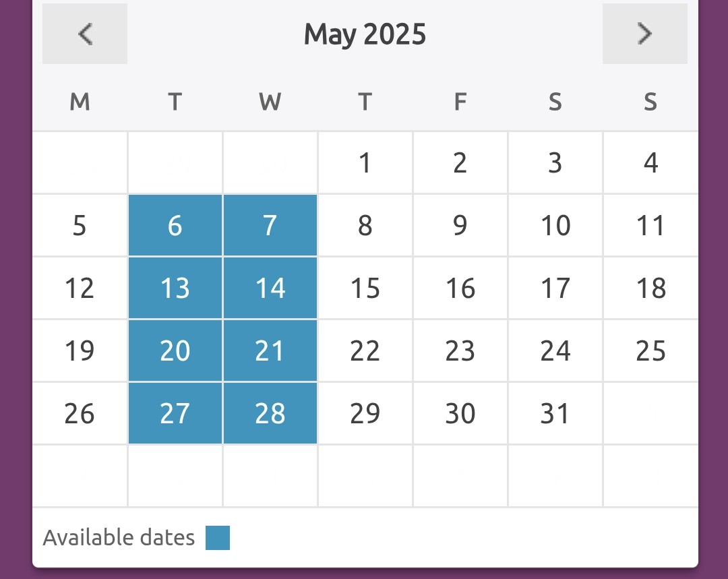Screen dimensions: 728x579
Task: Pick available date May 27
Action: [x=175, y=413]
